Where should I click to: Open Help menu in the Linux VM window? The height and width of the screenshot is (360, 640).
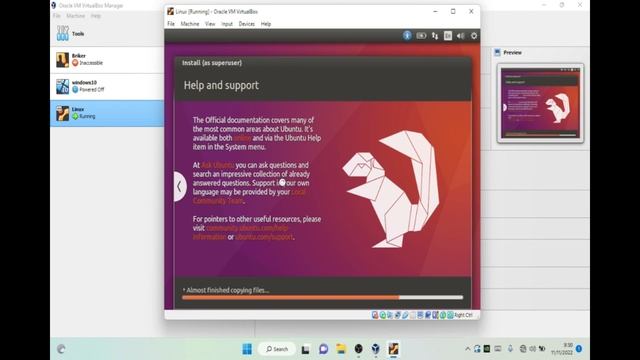(266, 24)
